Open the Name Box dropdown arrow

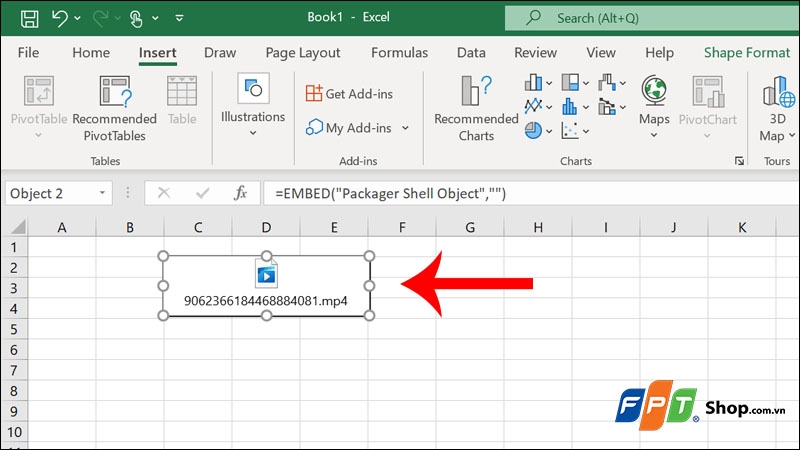coord(102,193)
